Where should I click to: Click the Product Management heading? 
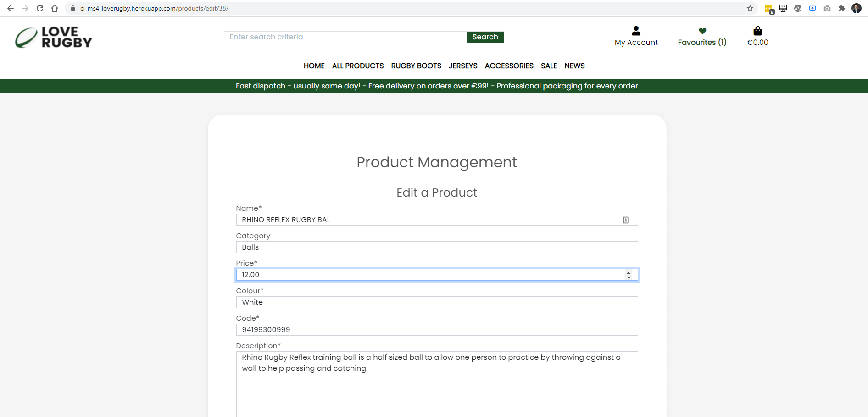pos(437,162)
